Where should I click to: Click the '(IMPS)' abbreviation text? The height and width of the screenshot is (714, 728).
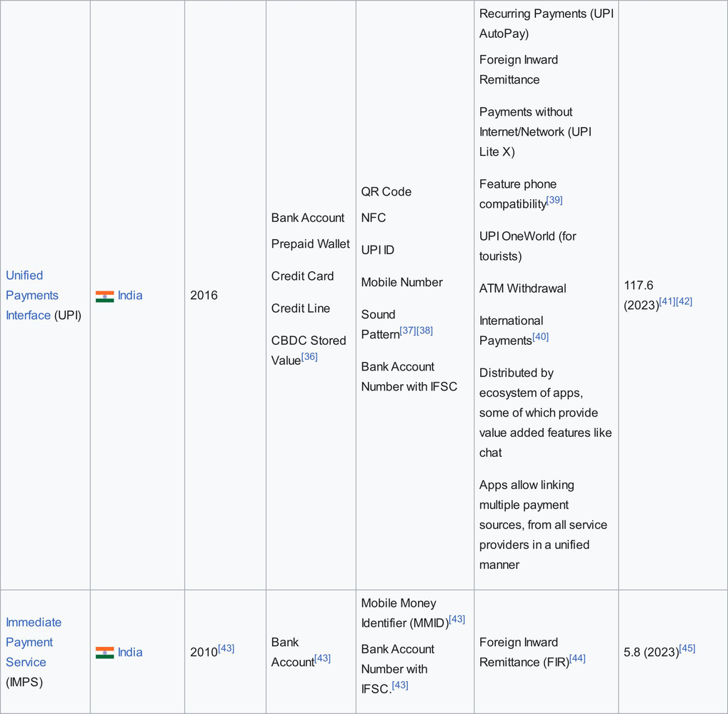click(x=24, y=682)
